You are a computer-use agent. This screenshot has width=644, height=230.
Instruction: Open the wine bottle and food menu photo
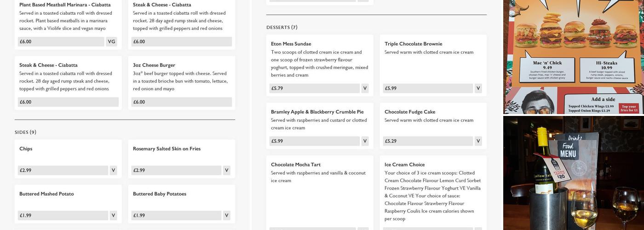pos(573,173)
